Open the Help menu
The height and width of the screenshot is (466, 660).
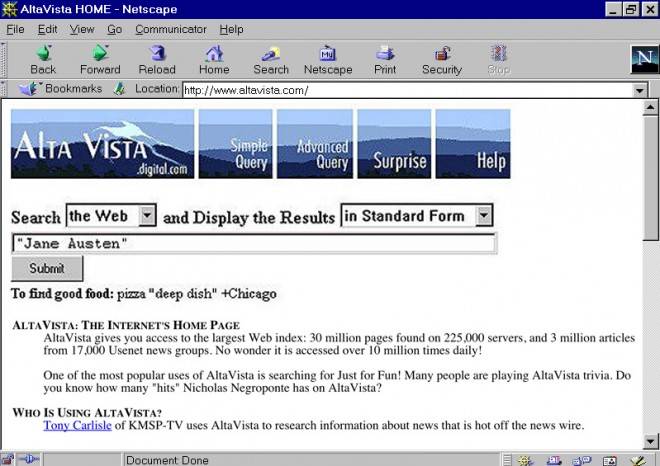[x=231, y=29]
